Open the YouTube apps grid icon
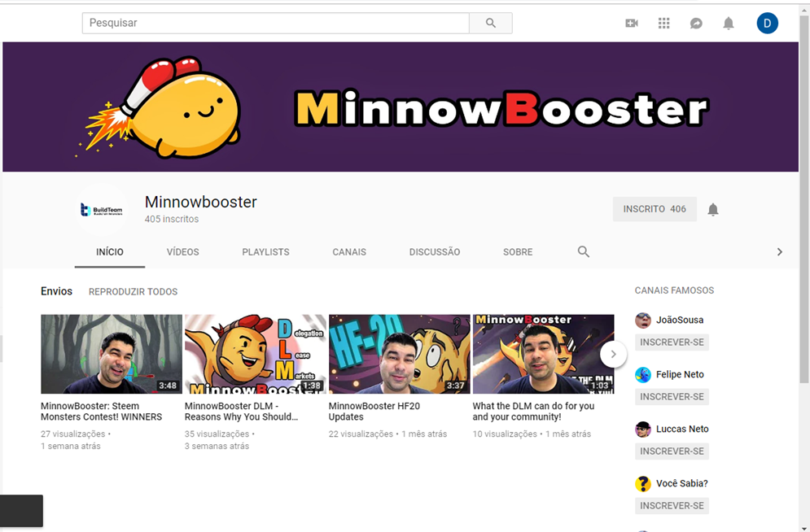Viewport: 810px width, 532px height. tap(663, 24)
